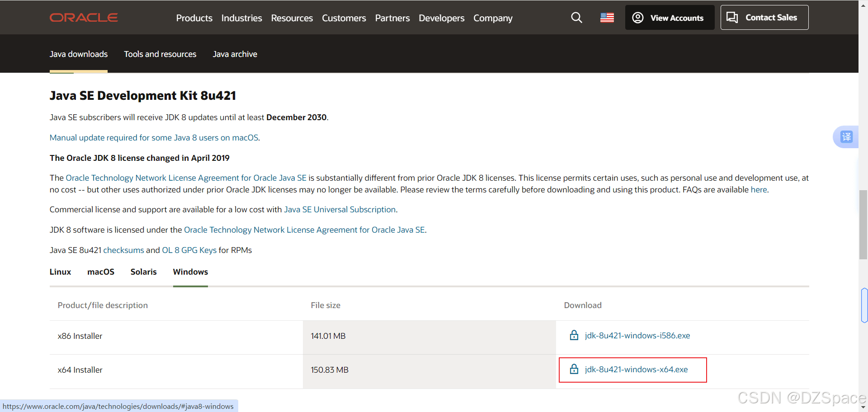The width and height of the screenshot is (868, 412).
Task: Open the Products menu
Action: point(194,18)
